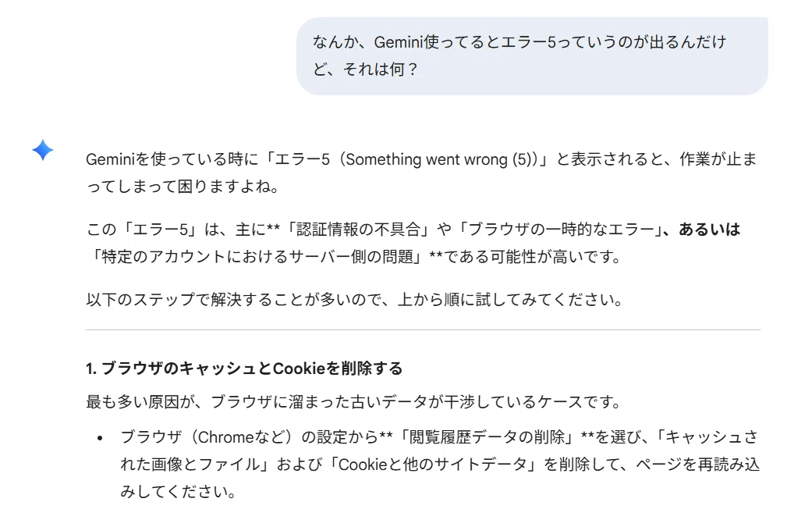The height and width of the screenshot is (527, 812).
Task: Click the horizontal divider below the intro
Action: 423,329
